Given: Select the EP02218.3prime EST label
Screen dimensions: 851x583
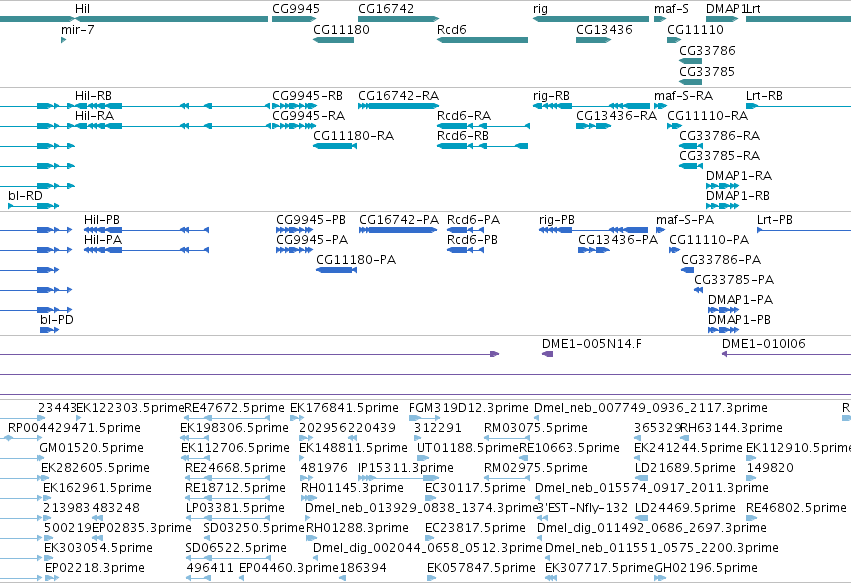Looking at the screenshot, I should (94, 568).
